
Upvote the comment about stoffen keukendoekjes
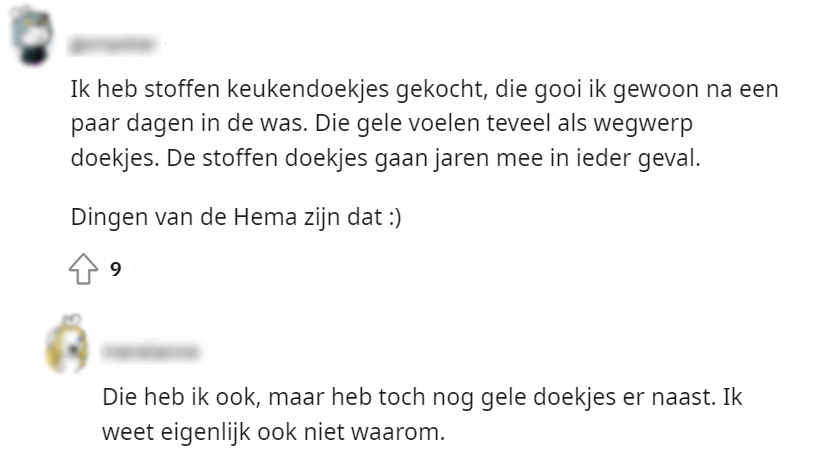click(x=84, y=268)
